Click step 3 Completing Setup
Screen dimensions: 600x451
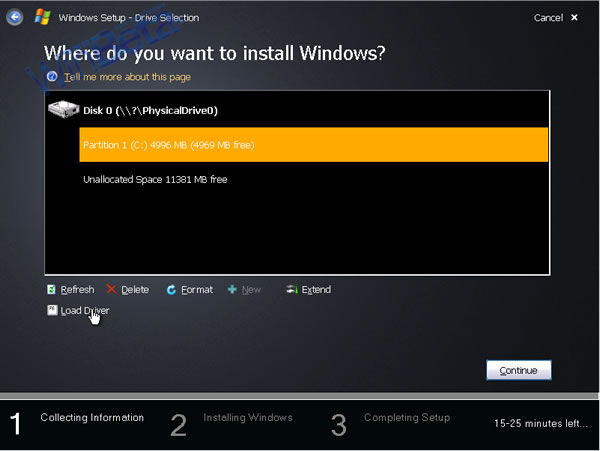tap(406, 418)
